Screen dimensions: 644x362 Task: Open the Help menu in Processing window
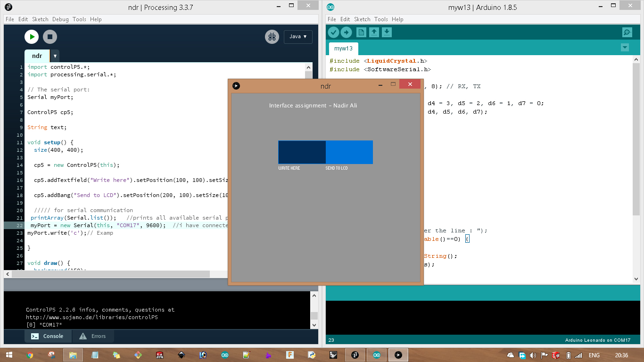[x=96, y=19]
